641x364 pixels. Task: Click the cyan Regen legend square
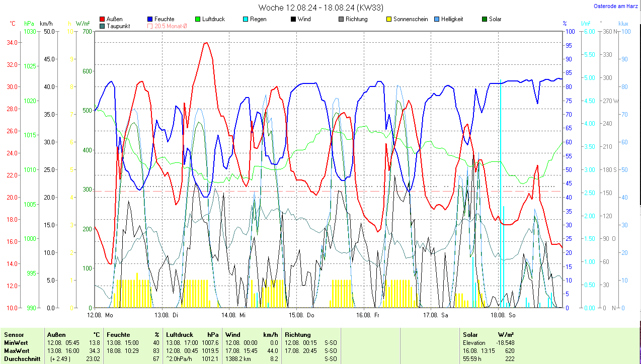click(x=246, y=19)
